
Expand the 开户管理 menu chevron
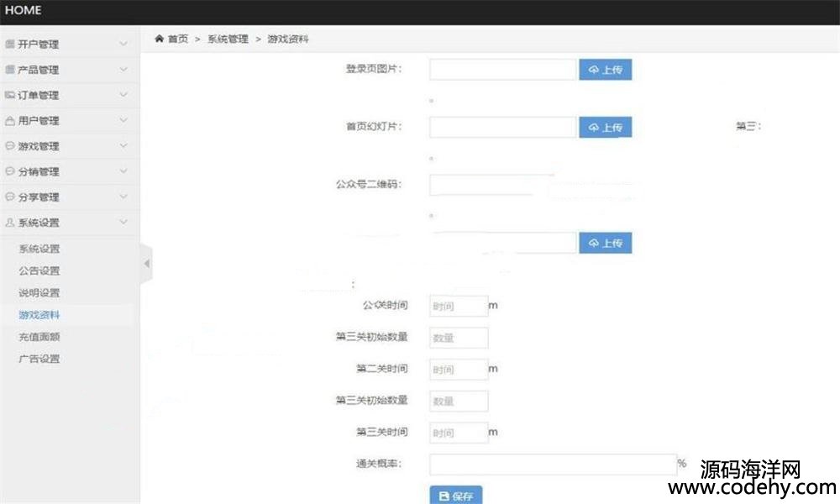pyautogui.click(x=123, y=44)
